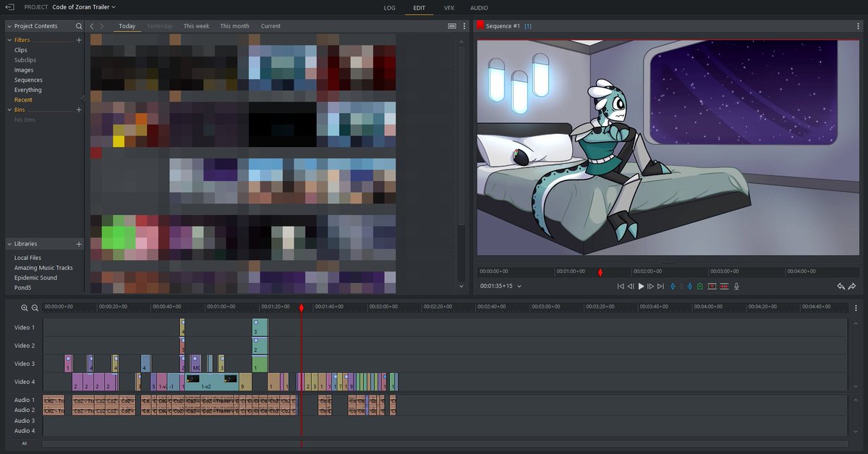Select the Sequences filter

[x=28, y=80]
